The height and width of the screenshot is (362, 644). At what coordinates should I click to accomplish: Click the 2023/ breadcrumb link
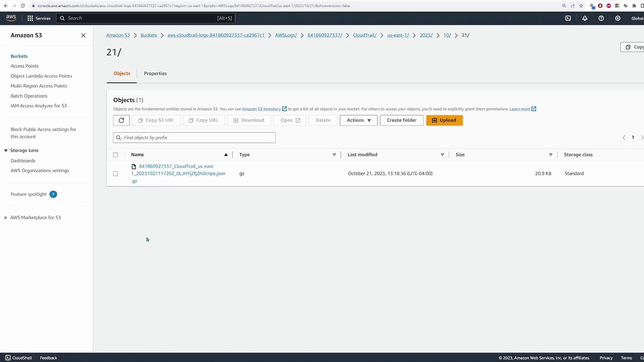(426, 35)
